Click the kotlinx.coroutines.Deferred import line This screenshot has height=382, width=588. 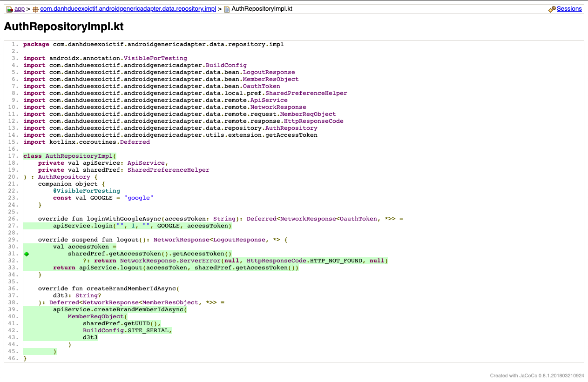click(87, 142)
